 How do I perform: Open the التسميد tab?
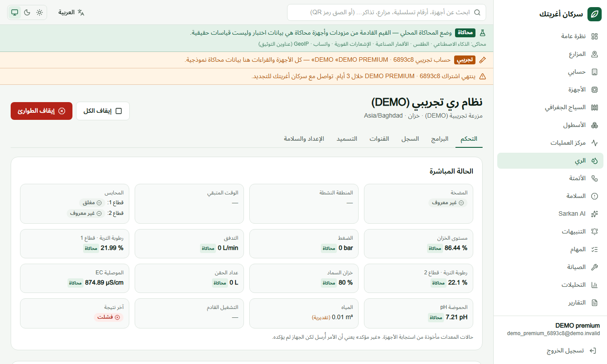coord(347,139)
